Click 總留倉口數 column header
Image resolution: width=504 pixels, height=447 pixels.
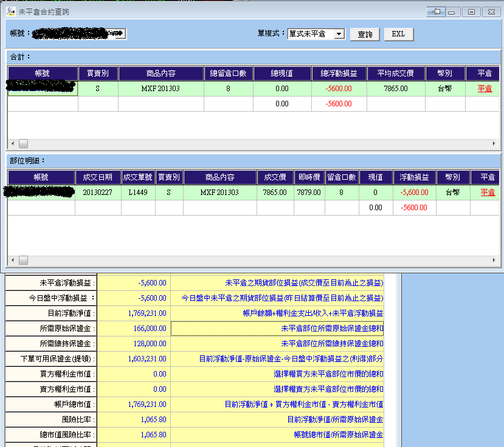[229, 73]
